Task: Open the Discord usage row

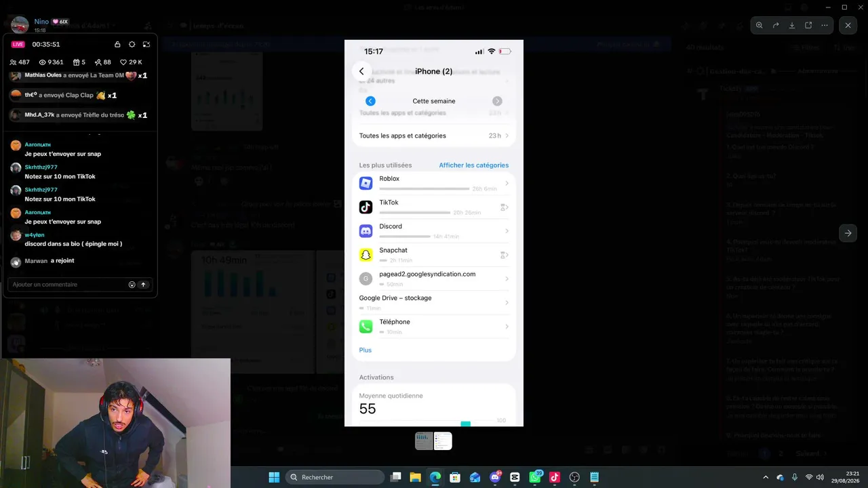Action: (434, 230)
